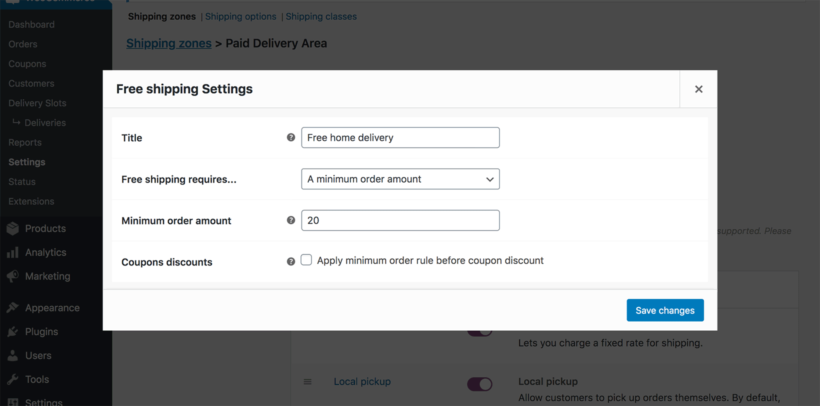Click Coupons discounts help icon
This screenshot has height=406, width=820.
[291, 262]
